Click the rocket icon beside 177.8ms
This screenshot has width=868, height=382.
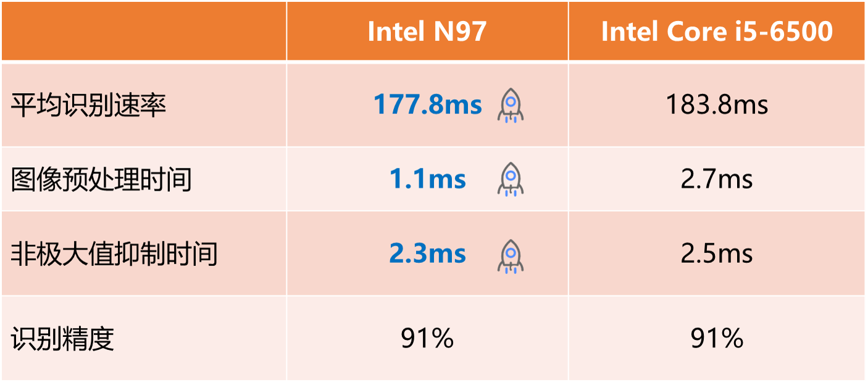click(510, 105)
